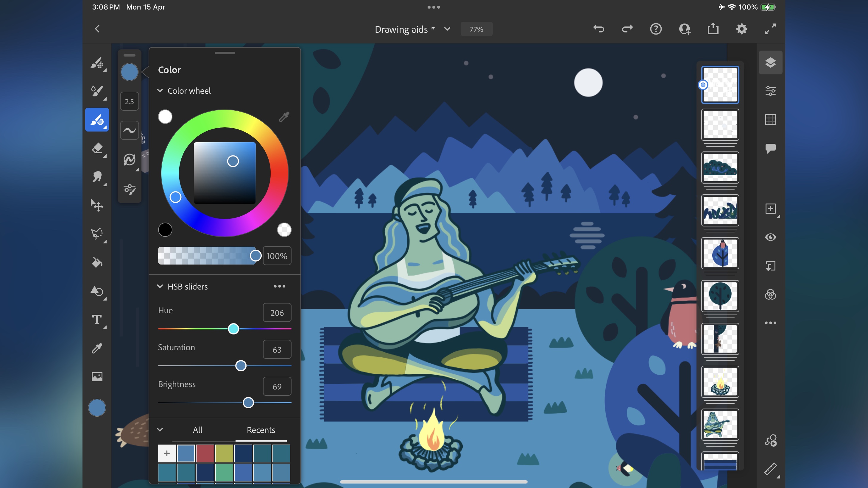Drag the Hue slider to 180

pyautogui.click(x=224, y=329)
